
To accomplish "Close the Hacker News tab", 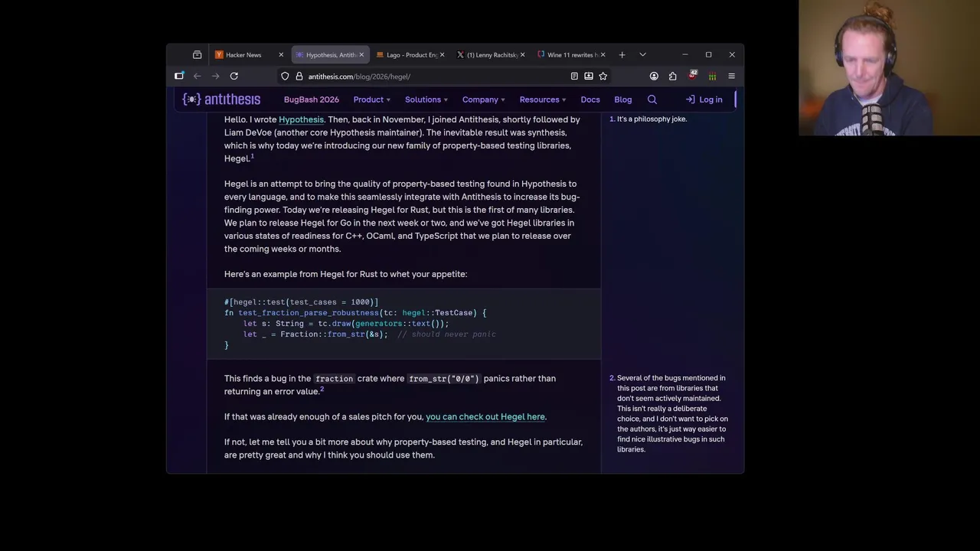I will (x=281, y=55).
